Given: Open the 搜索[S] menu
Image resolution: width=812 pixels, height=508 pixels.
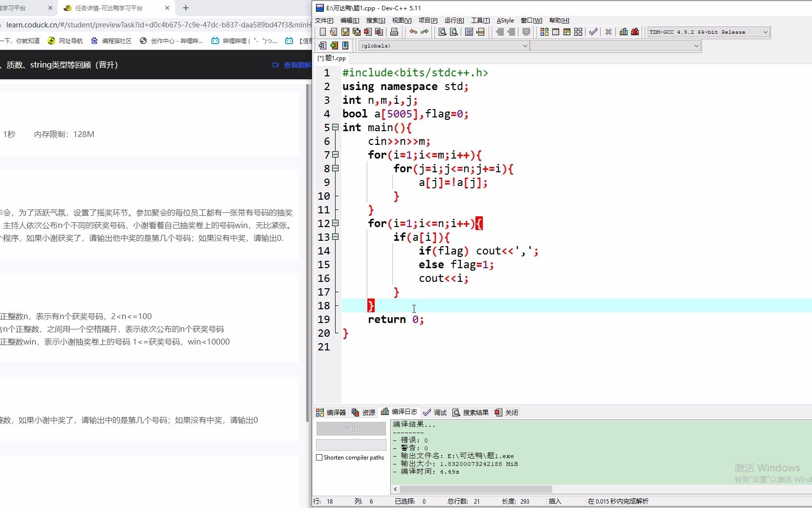Looking at the screenshot, I should 376,21.
